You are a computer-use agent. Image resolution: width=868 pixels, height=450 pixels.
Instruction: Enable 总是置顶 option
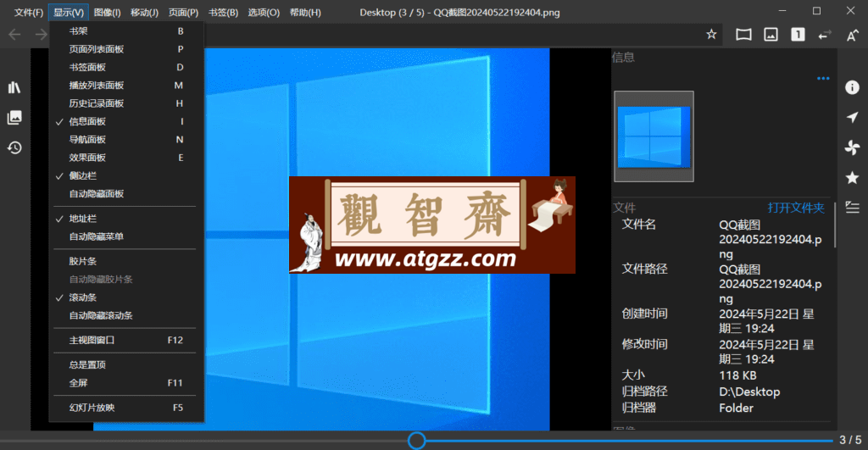coord(126,364)
